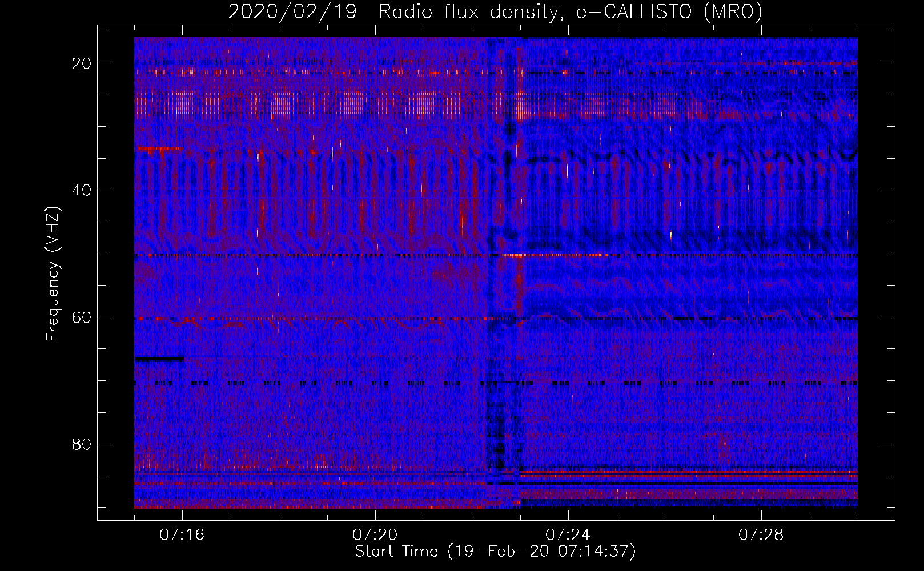Click the 'Start Time (19-Feb-20 07:14:37)' x-axis label

click(495, 552)
